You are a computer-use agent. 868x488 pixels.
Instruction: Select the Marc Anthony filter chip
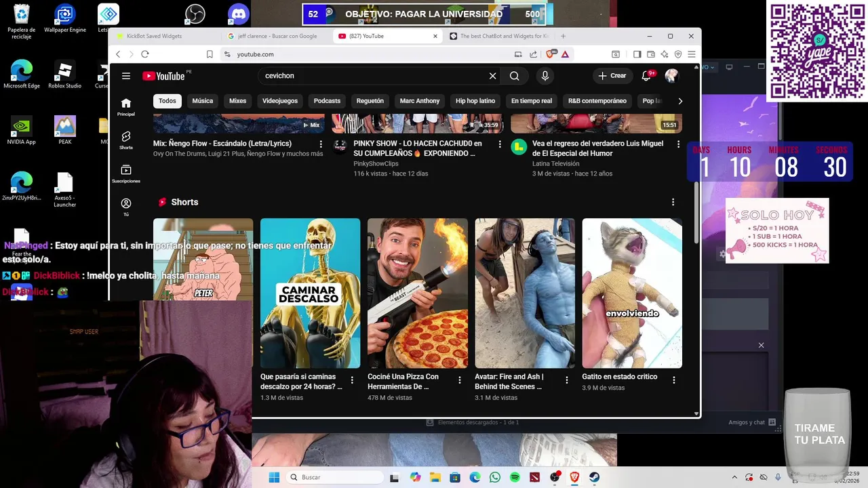420,101
